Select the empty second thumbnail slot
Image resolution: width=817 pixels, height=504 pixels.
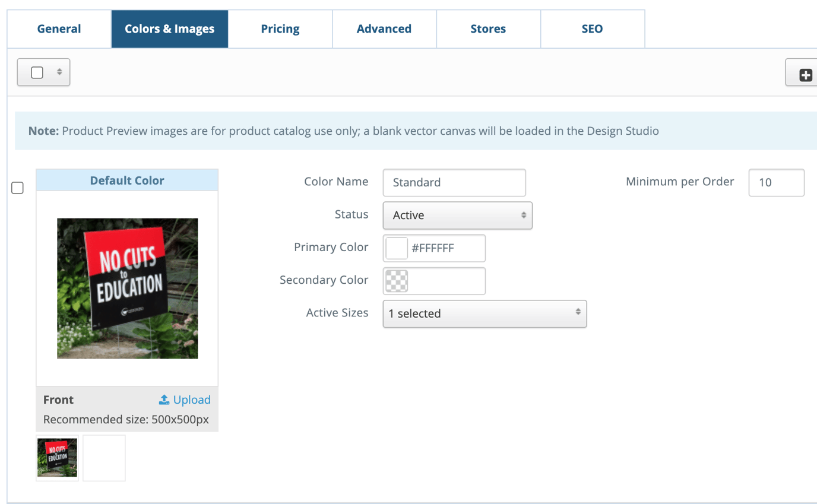tap(104, 458)
